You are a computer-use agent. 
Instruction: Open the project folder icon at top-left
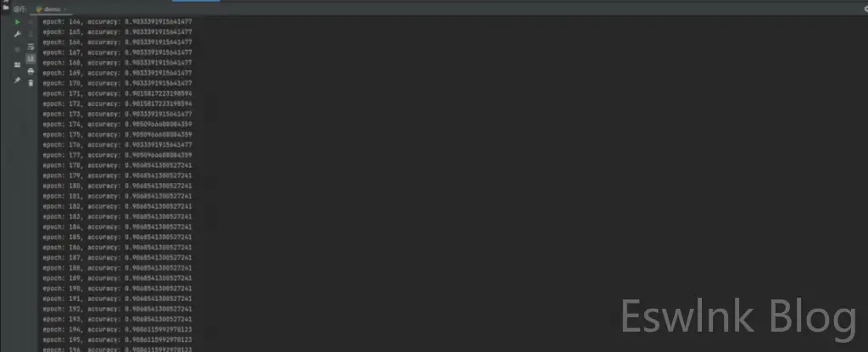6,7
